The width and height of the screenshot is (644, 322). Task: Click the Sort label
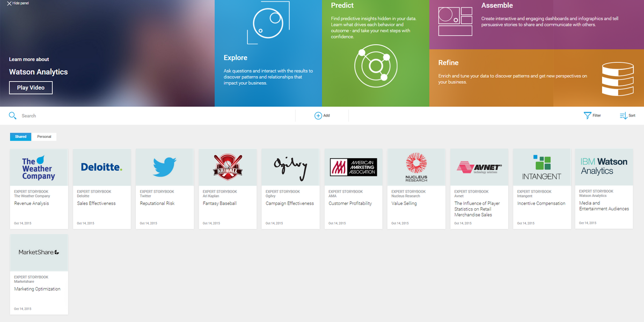632,115
